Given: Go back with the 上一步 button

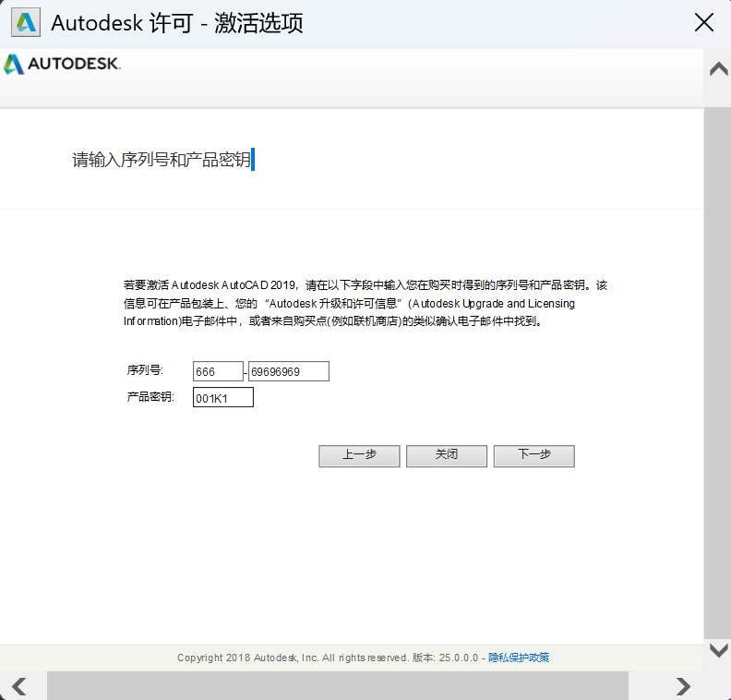Looking at the screenshot, I should tap(359, 455).
